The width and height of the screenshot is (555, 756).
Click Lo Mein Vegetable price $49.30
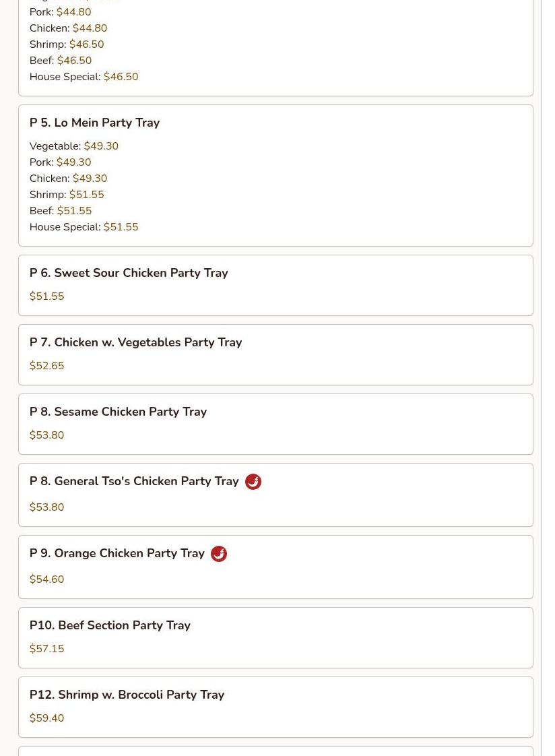point(100,146)
